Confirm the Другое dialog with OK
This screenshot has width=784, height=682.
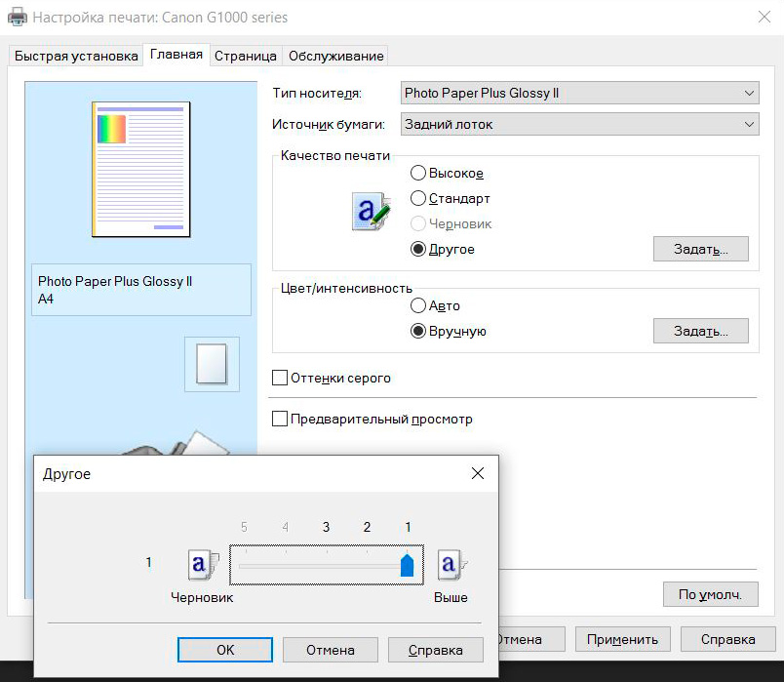(225, 650)
